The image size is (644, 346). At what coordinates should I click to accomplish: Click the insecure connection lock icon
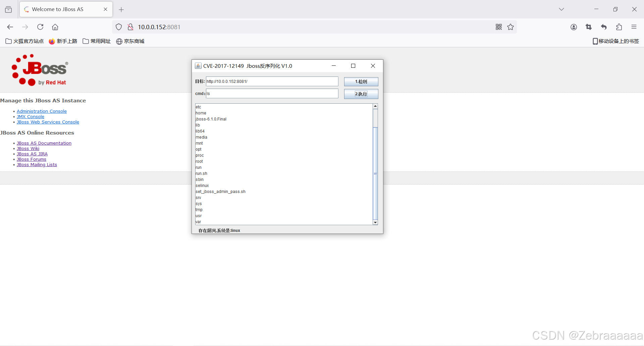coord(130,27)
